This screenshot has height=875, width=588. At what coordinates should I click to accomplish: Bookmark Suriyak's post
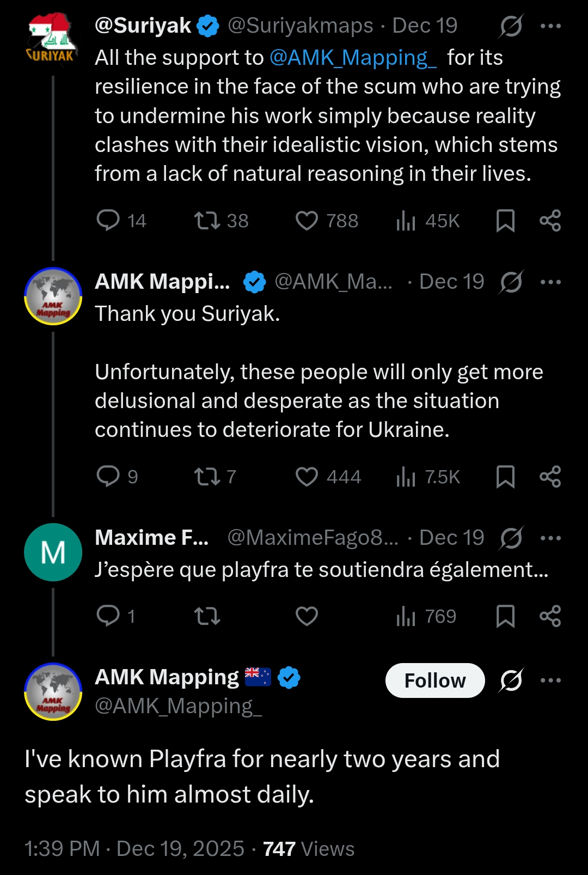pos(505,221)
